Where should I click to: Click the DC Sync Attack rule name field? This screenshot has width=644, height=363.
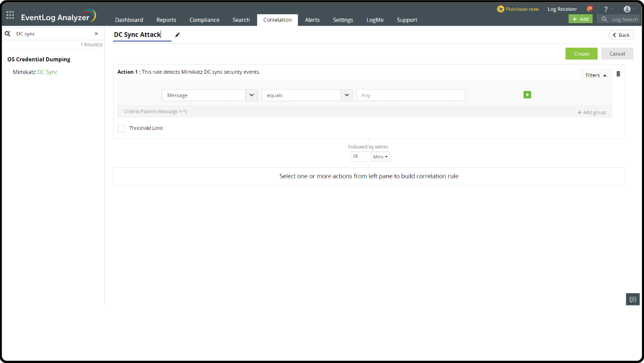coord(142,35)
